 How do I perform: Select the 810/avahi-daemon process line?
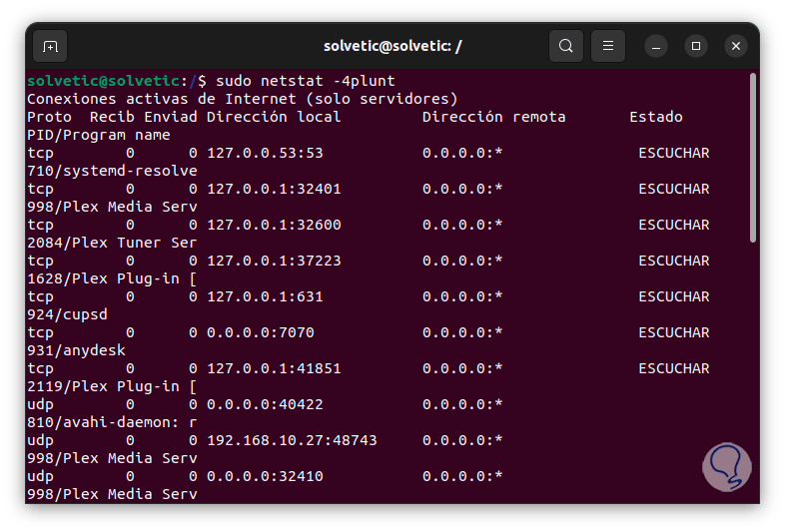coord(112,422)
